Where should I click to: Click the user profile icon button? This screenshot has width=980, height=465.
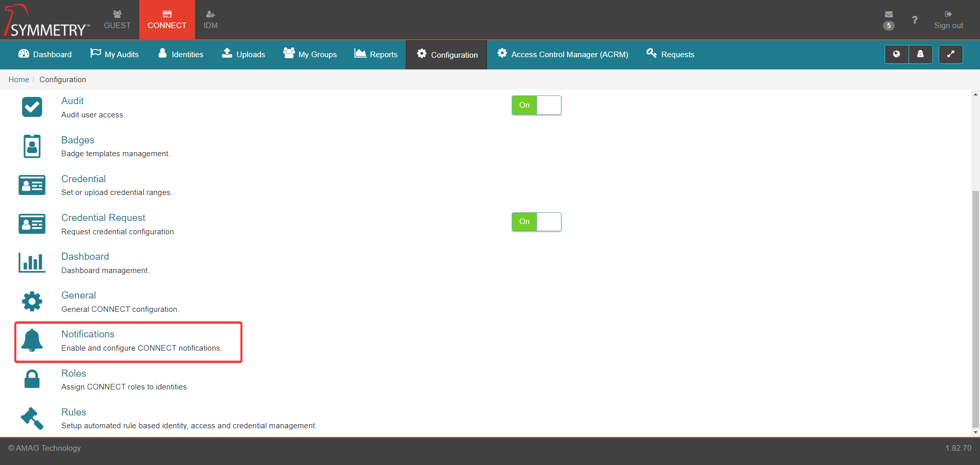[920, 54]
